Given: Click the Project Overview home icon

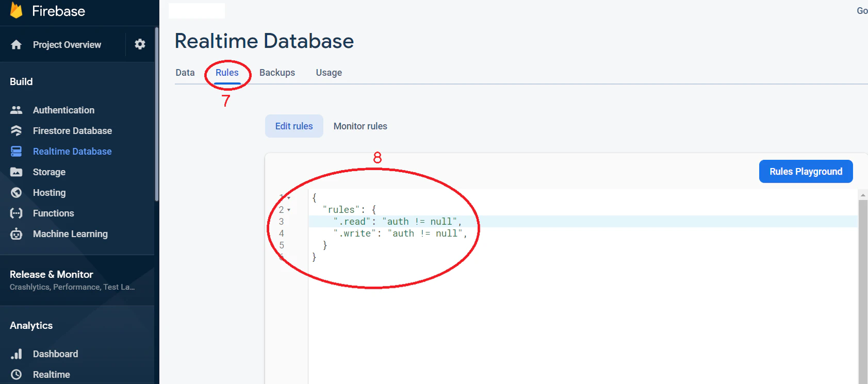Looking at the screenshot, I should (x=17, y=45).
